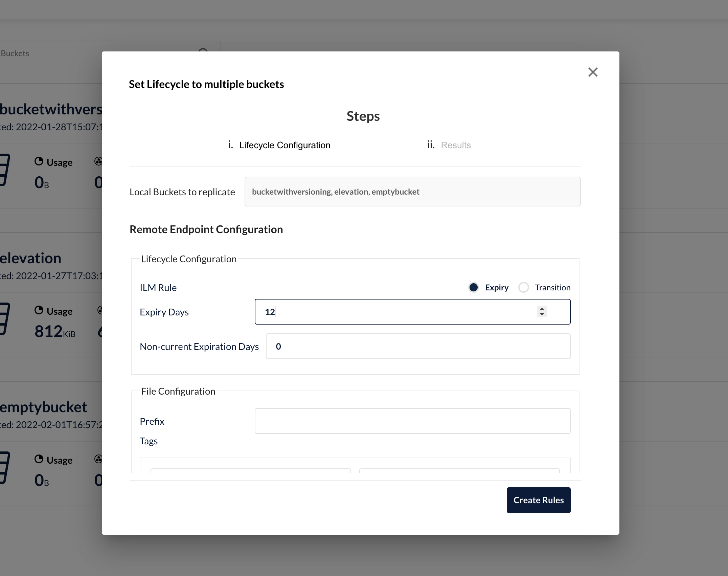The height and width of the screenshot is (576, 728).
Task: Click Usage pie icon for bucketwithversioning
Action: [39, 161]
